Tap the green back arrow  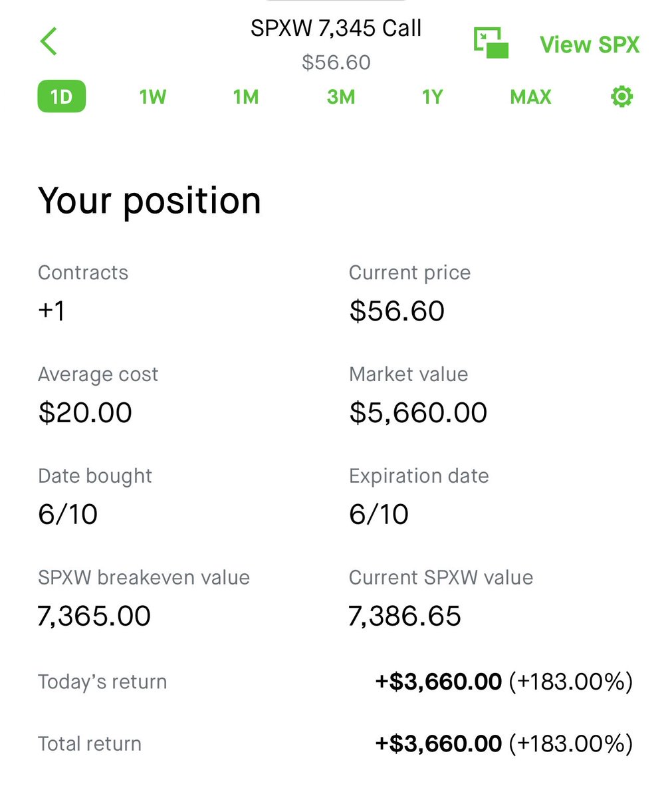click(49, 42)
